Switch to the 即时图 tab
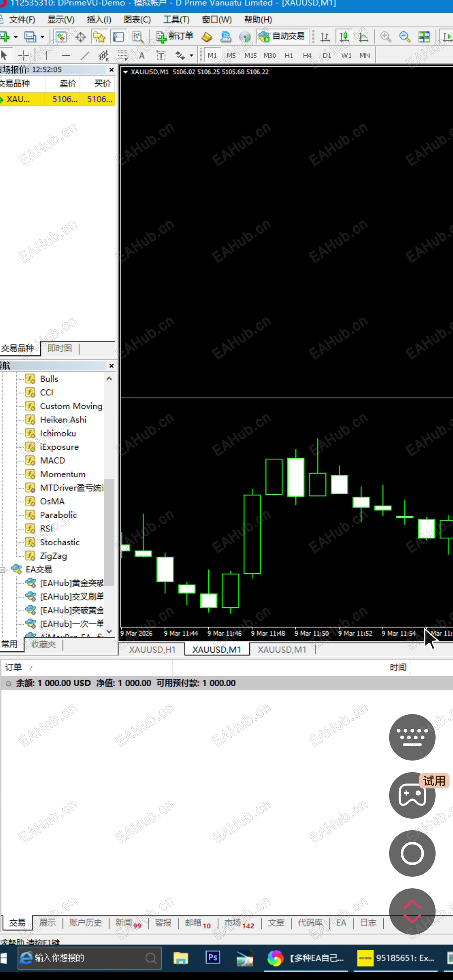This screenshot has width=453, height=980. tap(60, 348)
